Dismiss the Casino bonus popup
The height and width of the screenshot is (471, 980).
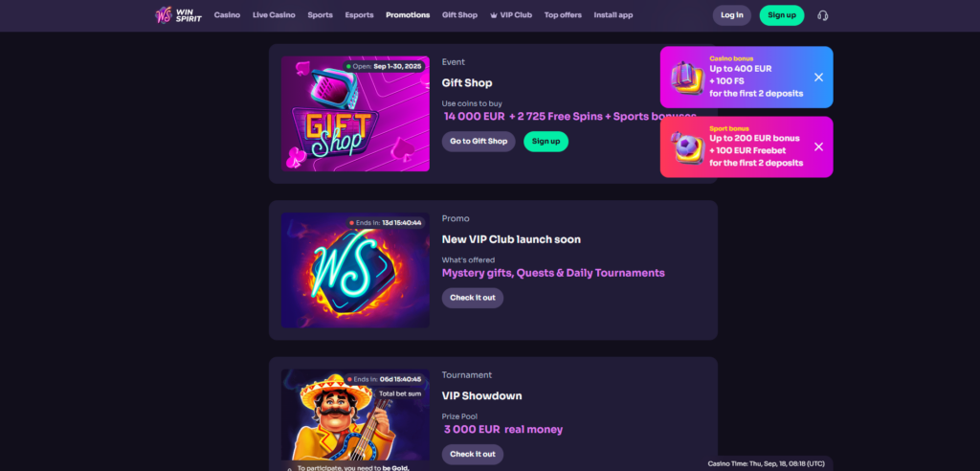click(x=818, y=77)
